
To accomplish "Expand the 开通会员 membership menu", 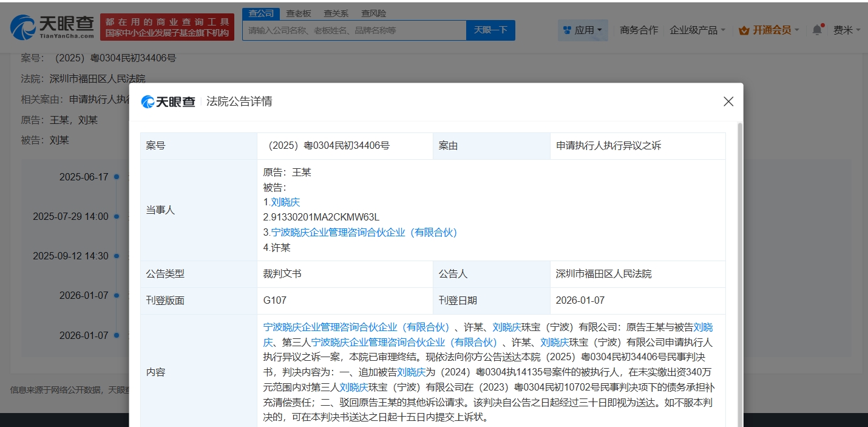I will tap(771, 30).
